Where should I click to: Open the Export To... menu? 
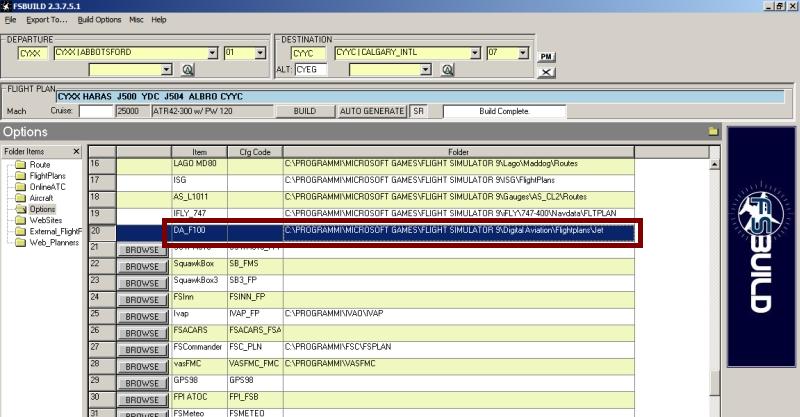click(x=46, y=20)
